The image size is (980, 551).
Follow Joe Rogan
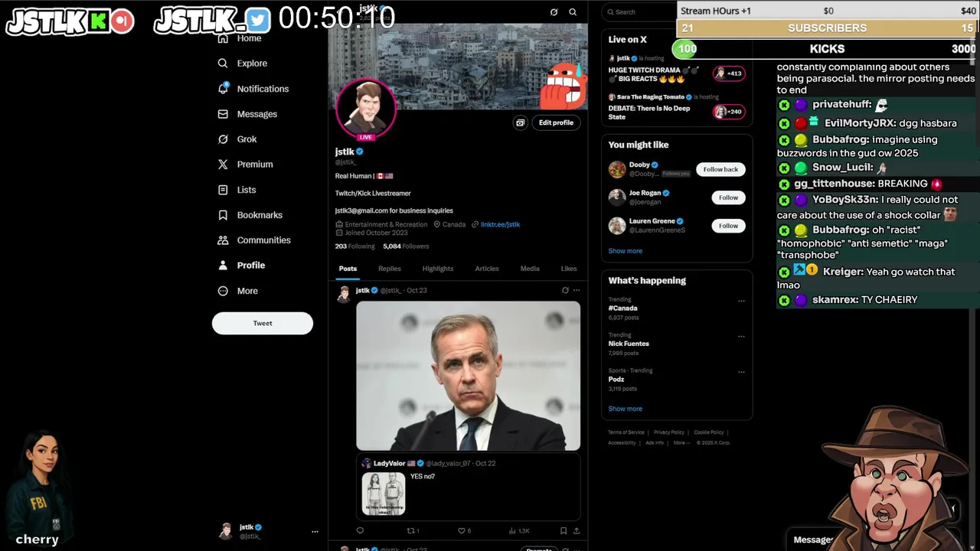728,197
